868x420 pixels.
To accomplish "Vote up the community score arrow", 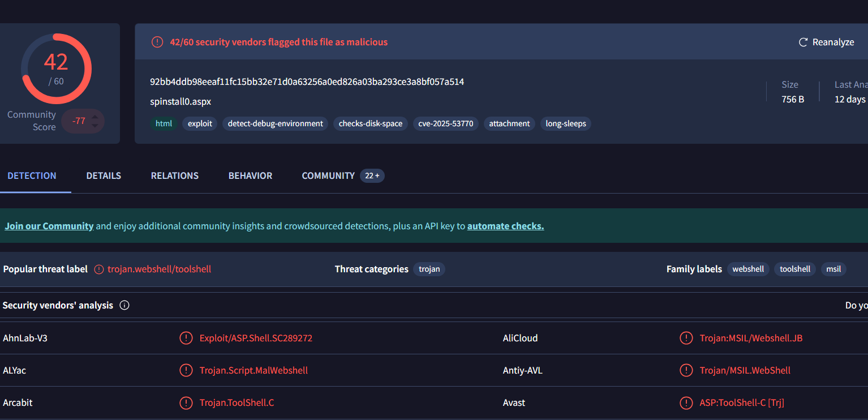I will (95, 117).
